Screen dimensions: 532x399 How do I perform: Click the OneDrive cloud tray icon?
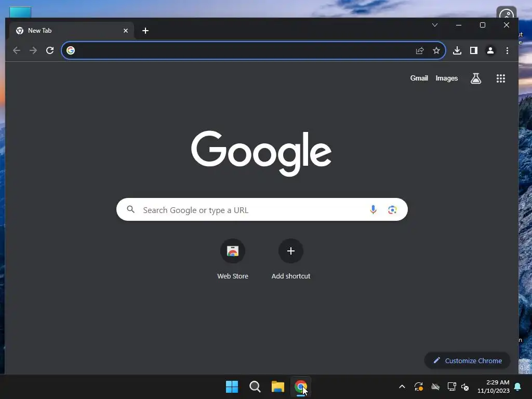click(x=435, y=387)
